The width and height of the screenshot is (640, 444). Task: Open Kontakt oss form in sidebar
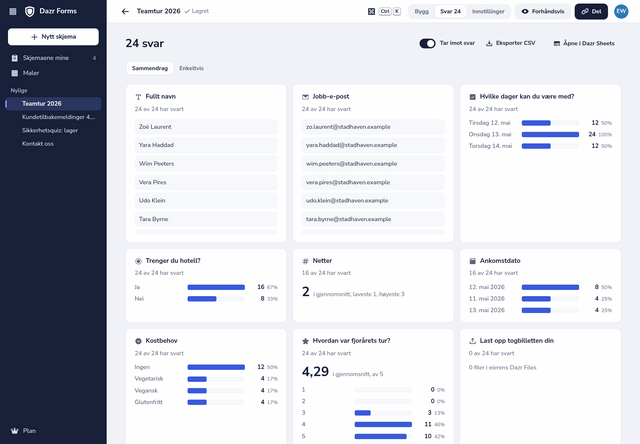coord(53,144)
